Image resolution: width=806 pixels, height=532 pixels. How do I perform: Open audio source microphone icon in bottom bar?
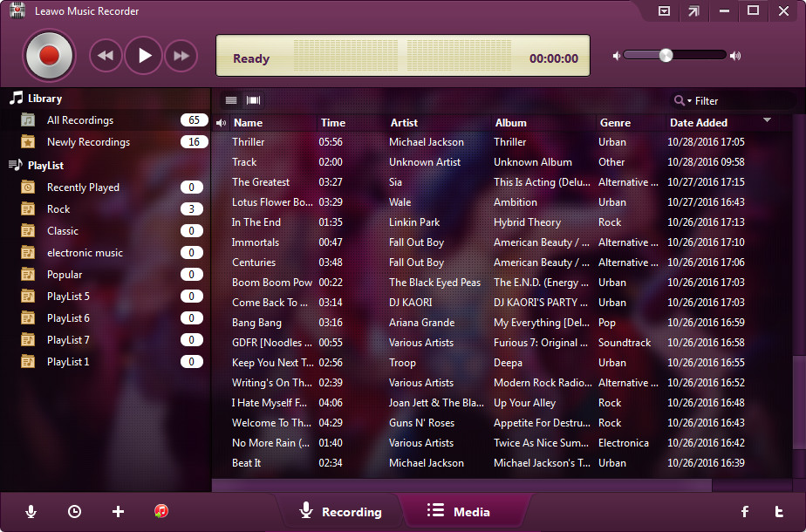[31, 512]
